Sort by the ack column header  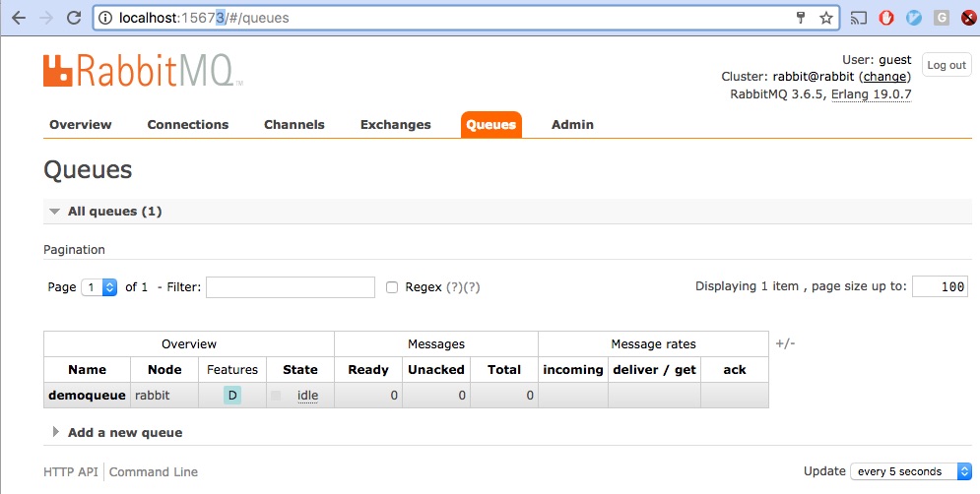point(735,370)
